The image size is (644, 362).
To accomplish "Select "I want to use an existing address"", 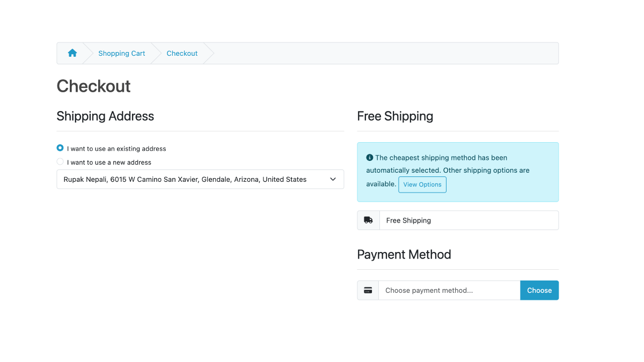I will point(60,148).
